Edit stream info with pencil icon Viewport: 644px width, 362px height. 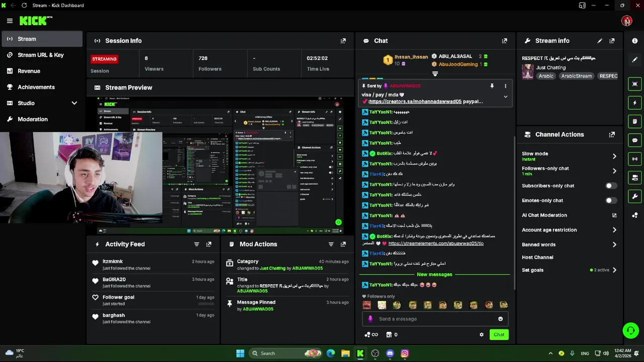pos(600,41)
